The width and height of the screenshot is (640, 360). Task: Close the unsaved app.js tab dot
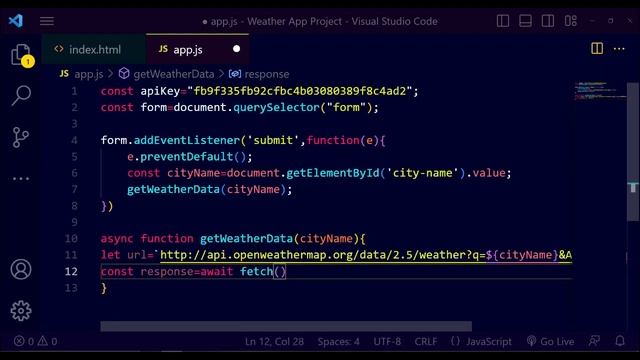click(236, 49)
